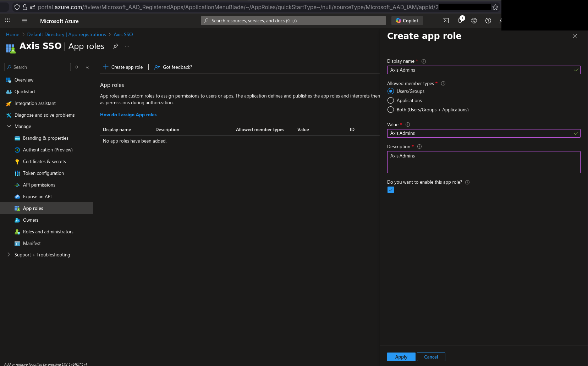Select Manifest in the left navigation
588x366 pixels.
pyautogui.click(x=32, y=243)
